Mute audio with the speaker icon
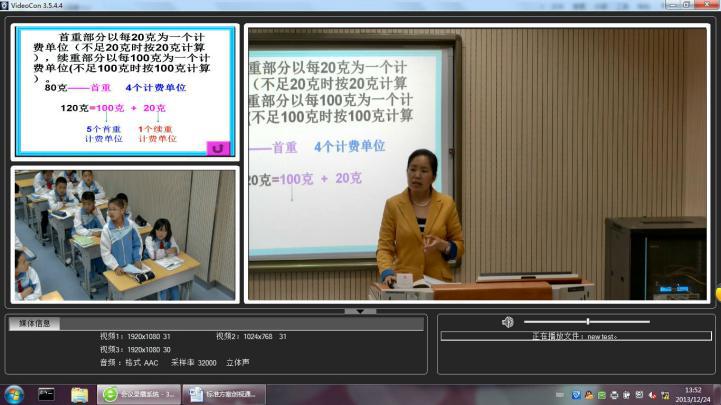The width and height of the screenshot is (721, 405). pyautogui.click(x=507, y=322)
